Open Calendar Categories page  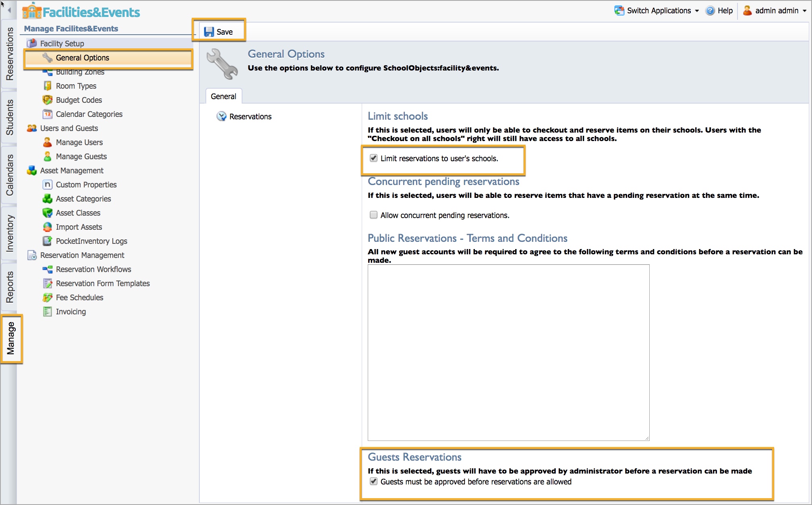coord(89,114)
